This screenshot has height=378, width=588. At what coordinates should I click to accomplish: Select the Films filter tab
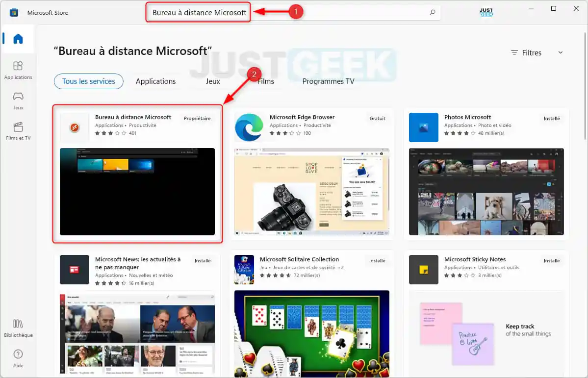(x=266, y=81)
